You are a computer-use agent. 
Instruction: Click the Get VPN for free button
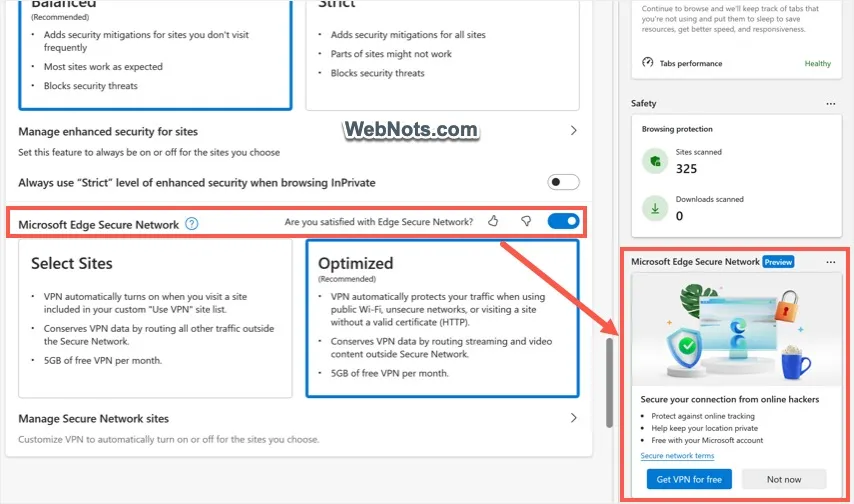tap(689, 479)
